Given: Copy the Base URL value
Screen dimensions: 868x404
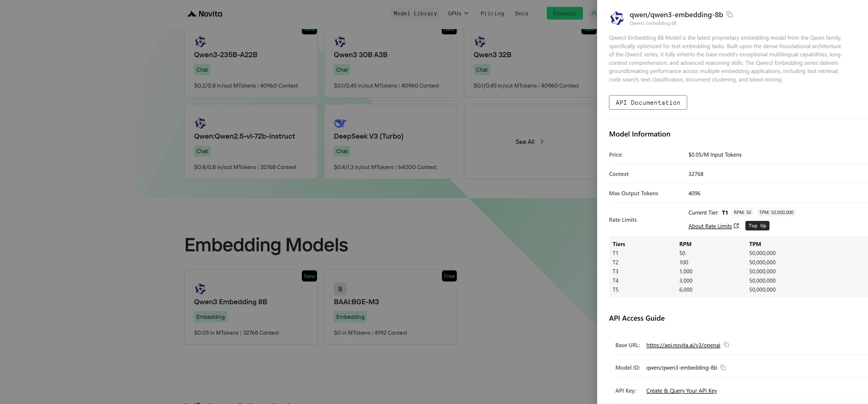Looking at the screenshot, I should [x=727, y=345].
